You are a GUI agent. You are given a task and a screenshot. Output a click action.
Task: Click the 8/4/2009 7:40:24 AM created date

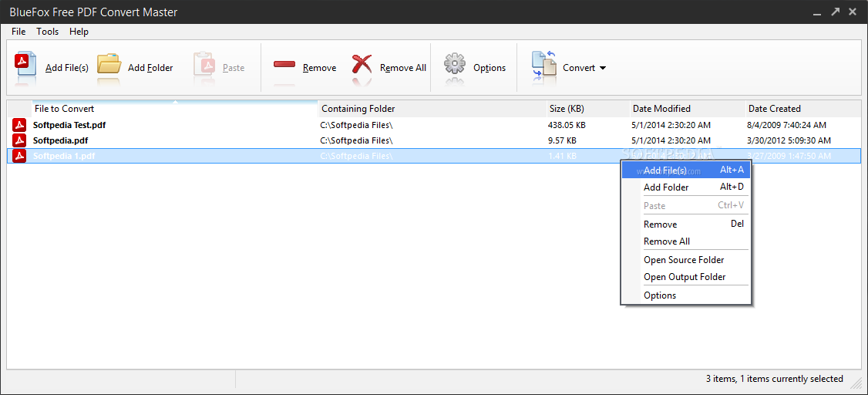(786, 125)
